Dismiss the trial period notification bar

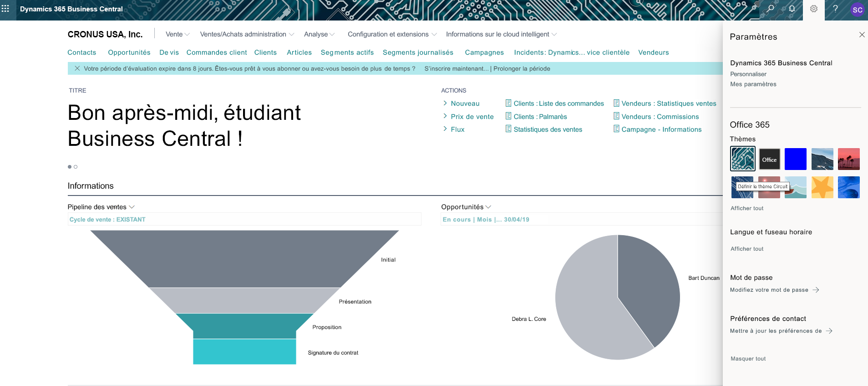tap(77, 68)
